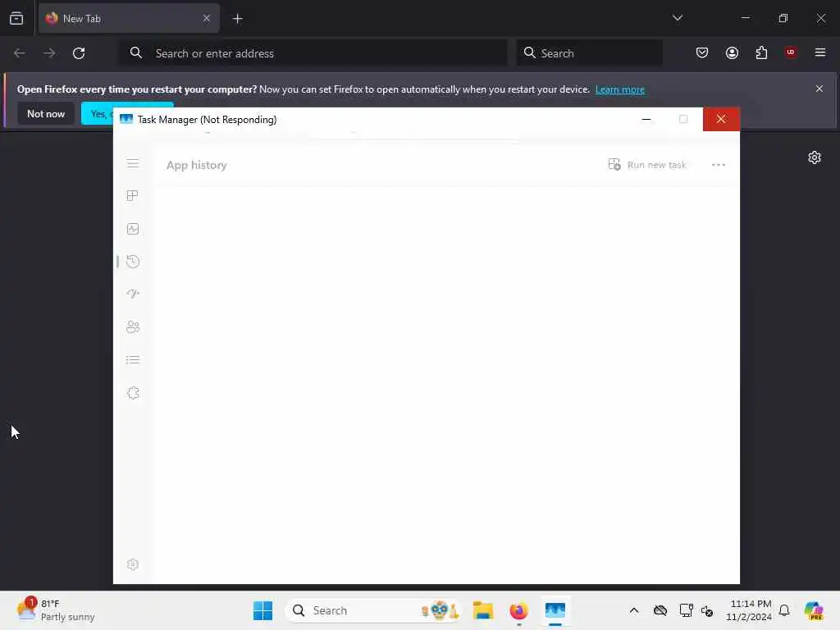
Task: Click muted volume icon in system tray
Action: click(707, 610)
